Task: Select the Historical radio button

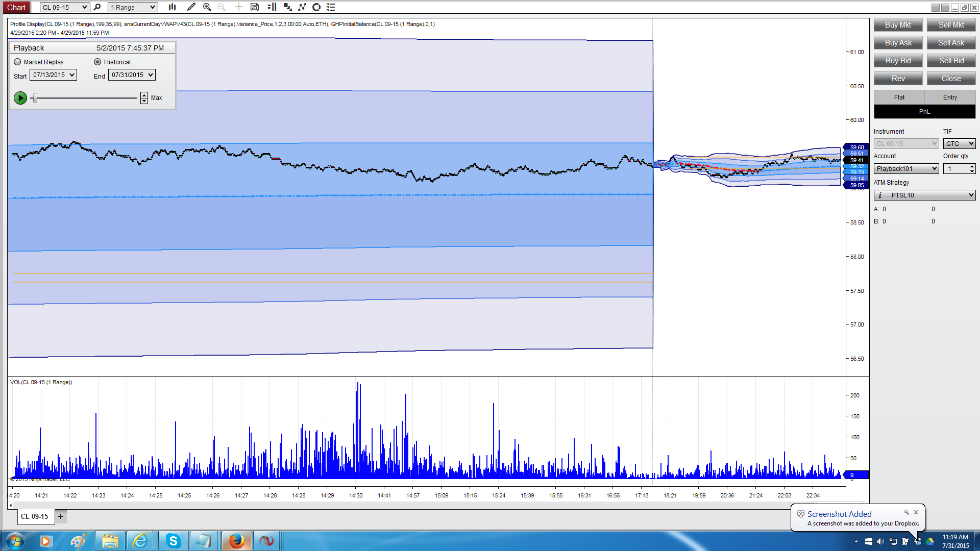Action: point(97,62)
